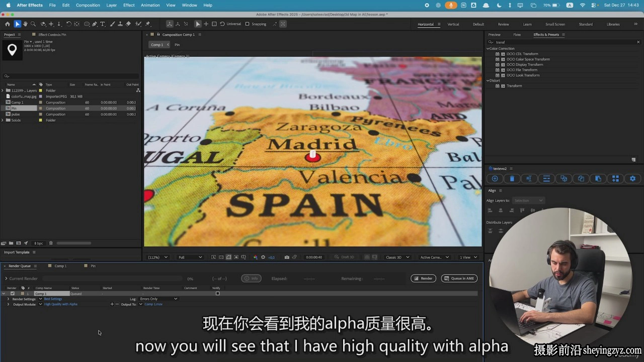Open the Composition menu
This screenshot has width=644, height=362.
click(88, 5)
